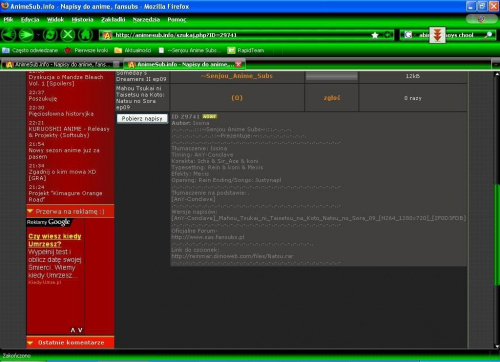Open the Pomoc menu

click(177, 19)
